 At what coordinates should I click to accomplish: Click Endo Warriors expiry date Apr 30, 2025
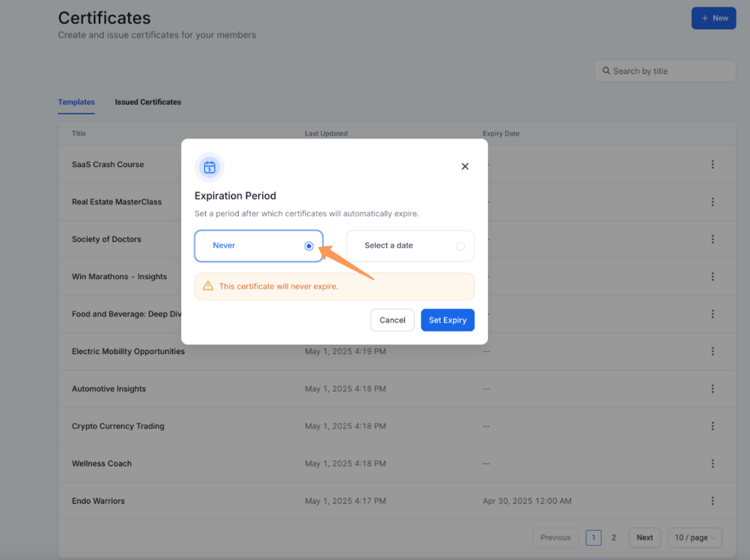527,501
